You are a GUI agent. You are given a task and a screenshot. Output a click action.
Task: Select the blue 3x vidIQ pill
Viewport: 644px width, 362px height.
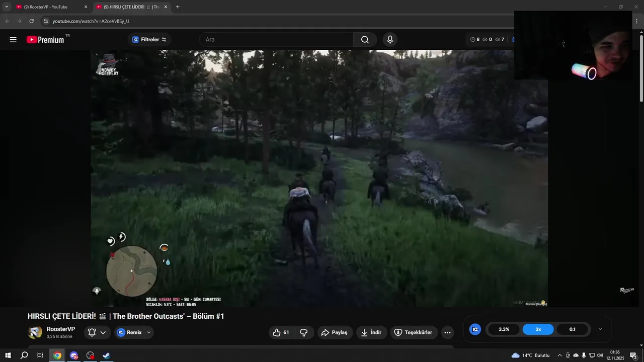538,329
